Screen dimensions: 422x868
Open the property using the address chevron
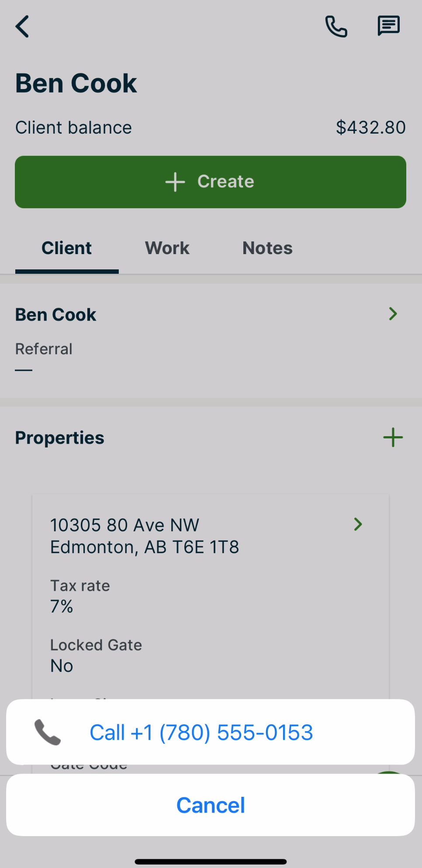click(358, 524)
